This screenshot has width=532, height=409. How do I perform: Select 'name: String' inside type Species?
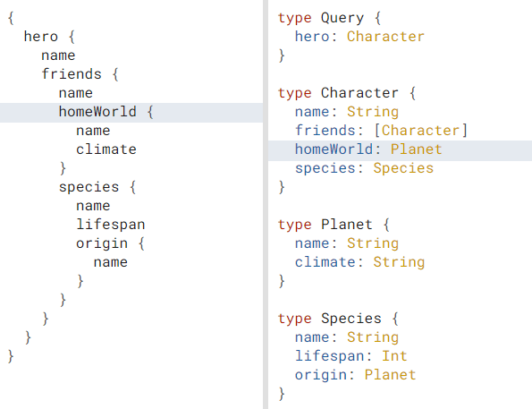347,337
